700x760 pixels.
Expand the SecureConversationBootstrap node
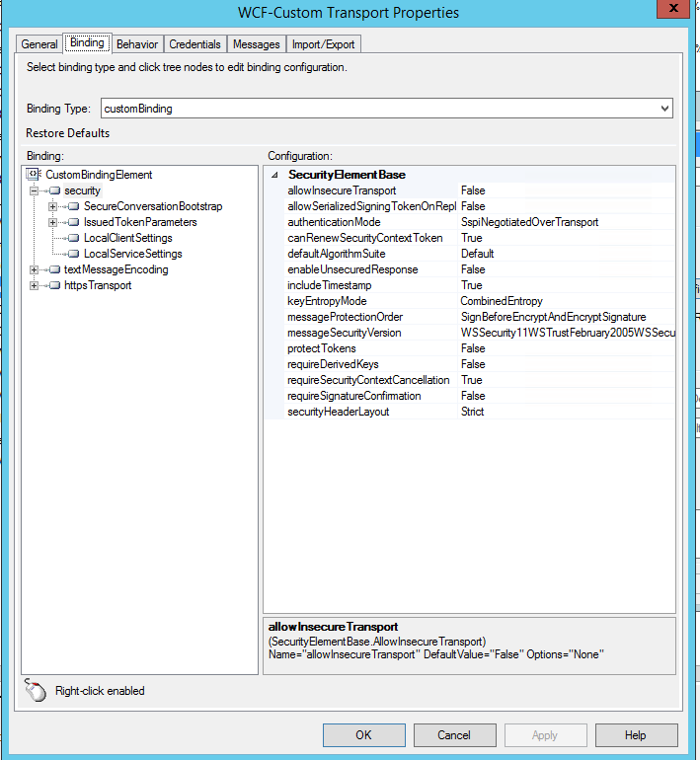pos(53,206)
